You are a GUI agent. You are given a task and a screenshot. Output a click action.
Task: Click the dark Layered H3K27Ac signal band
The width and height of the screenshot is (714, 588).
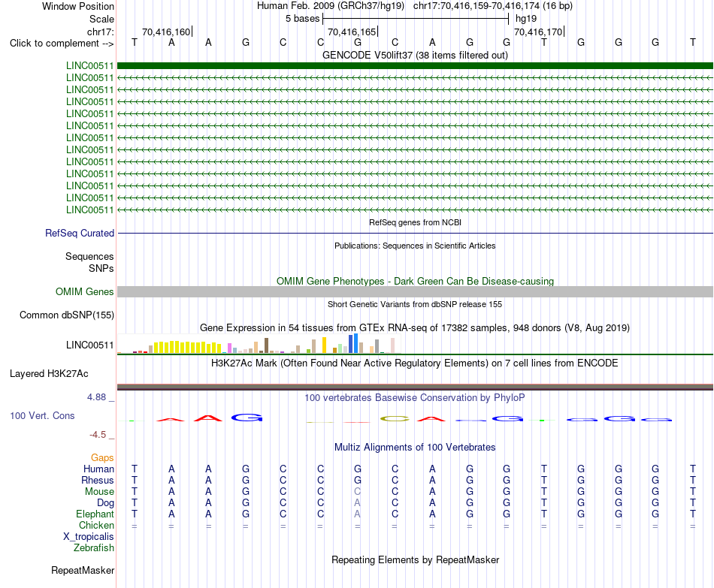(x=415, y=387)
